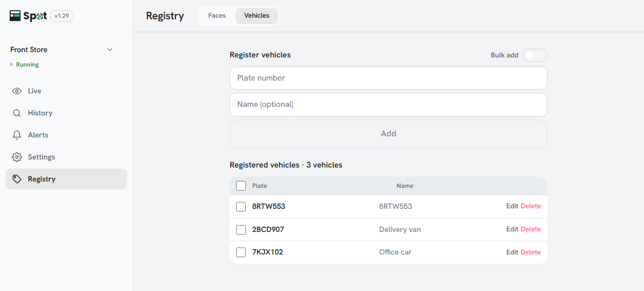Click the Plate column header
Viewport: 644px width, 291px height.
259,186
